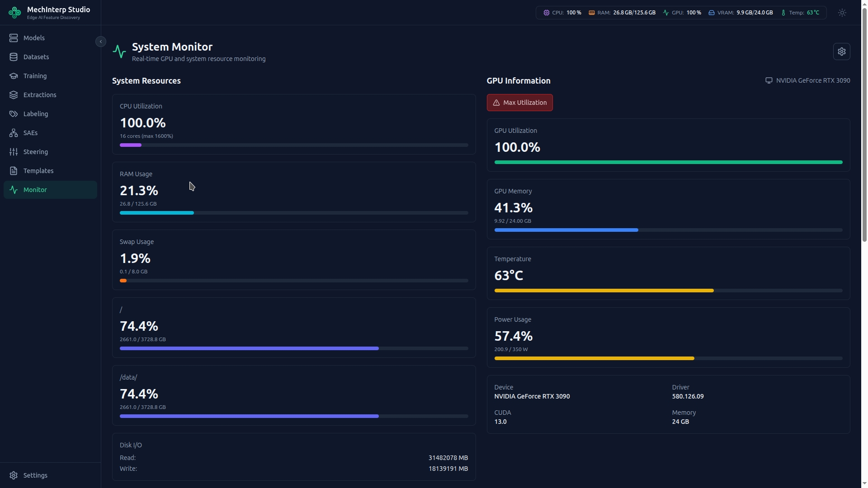The width and height of the screenshot is (868, 488).
Task: Open the Extractions page
Action: click(50, 95)
